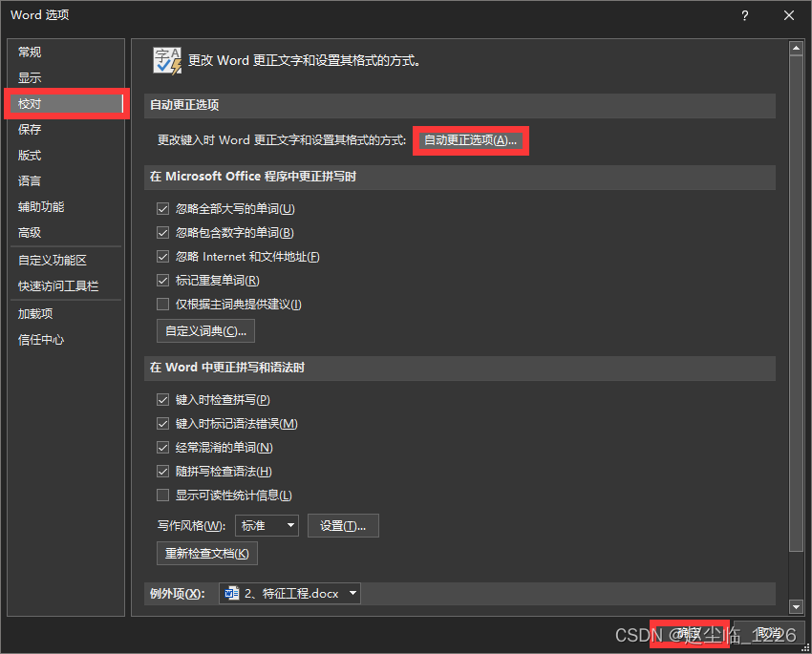Toggle 忽略全部大写的单词 checkbox
812x654 pixels.
pos(162,209)
